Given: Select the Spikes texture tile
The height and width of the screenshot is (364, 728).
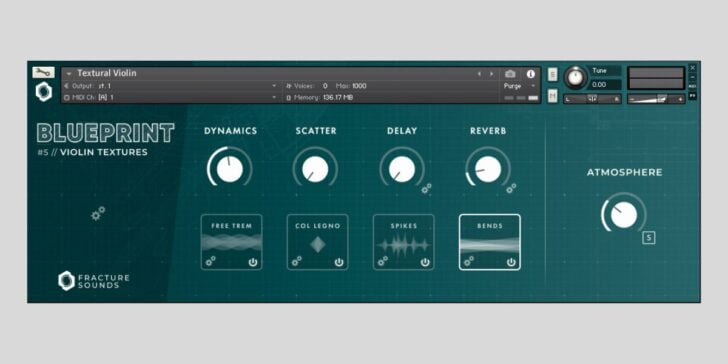Looking at the screenshot, I should coord(403,242).
